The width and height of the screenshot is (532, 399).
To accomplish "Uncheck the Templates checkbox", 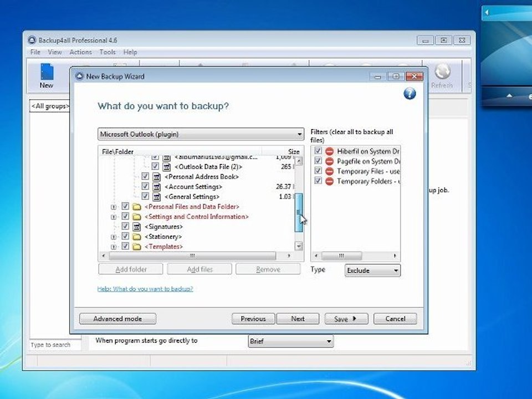I will tap(125, 246).
